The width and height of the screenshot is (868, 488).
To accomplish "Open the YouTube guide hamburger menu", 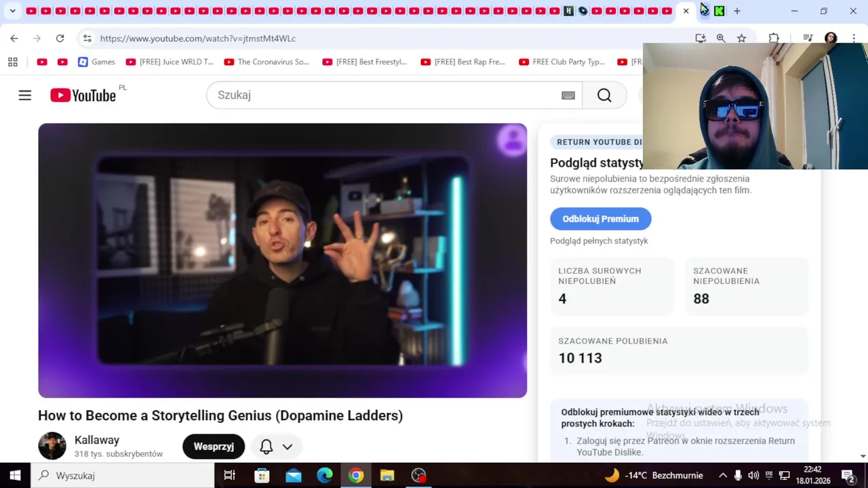I will click(x=25, y=96).
